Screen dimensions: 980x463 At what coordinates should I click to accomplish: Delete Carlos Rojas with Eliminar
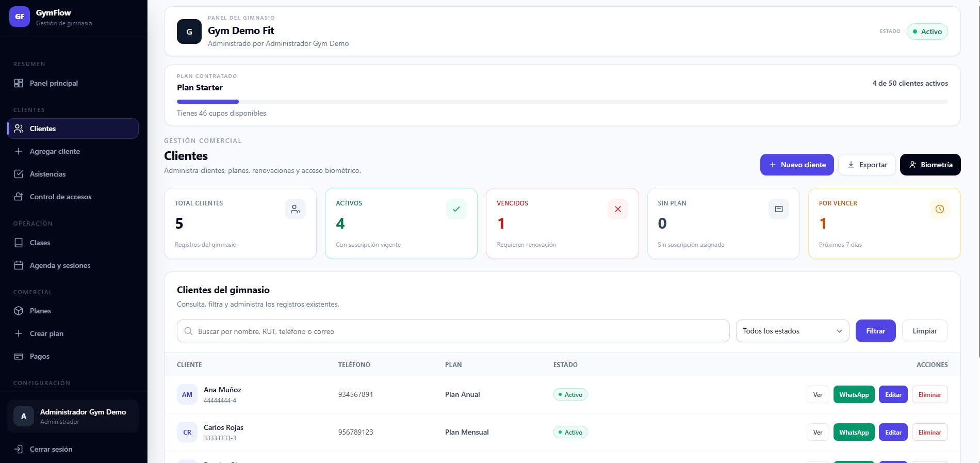coord(930,433)
